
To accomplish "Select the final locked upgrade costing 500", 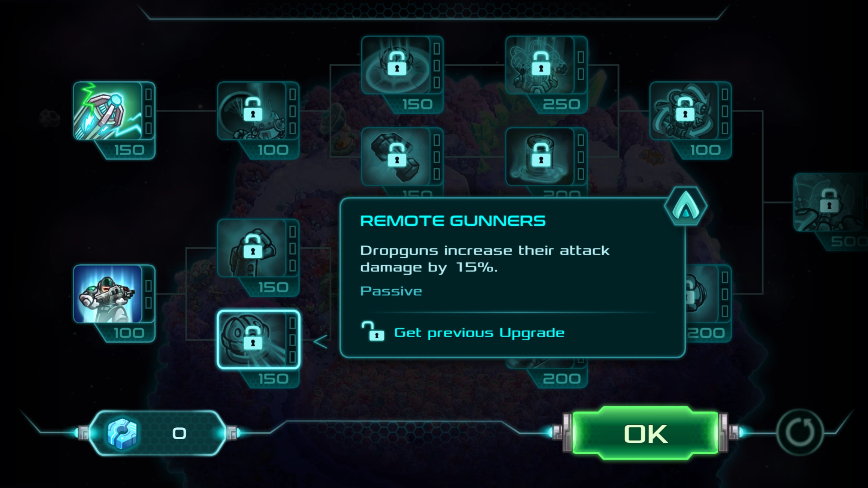I will (x=830, y=202).
